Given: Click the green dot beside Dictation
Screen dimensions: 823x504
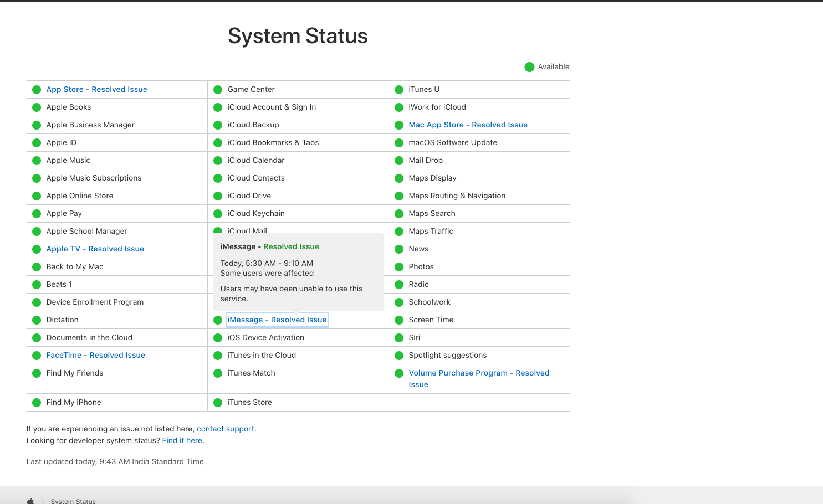Looking at the screenshot, I should 37,320.
